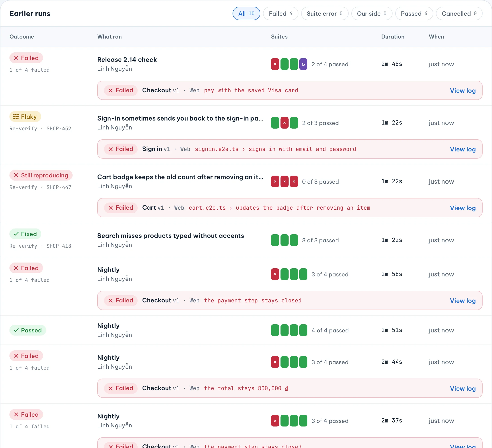Image resolution: width=492 pixels, height=448 pixels.
Task: Click the red failed suite block in Release 2.14 check
Action: click(x=275, y=64)
